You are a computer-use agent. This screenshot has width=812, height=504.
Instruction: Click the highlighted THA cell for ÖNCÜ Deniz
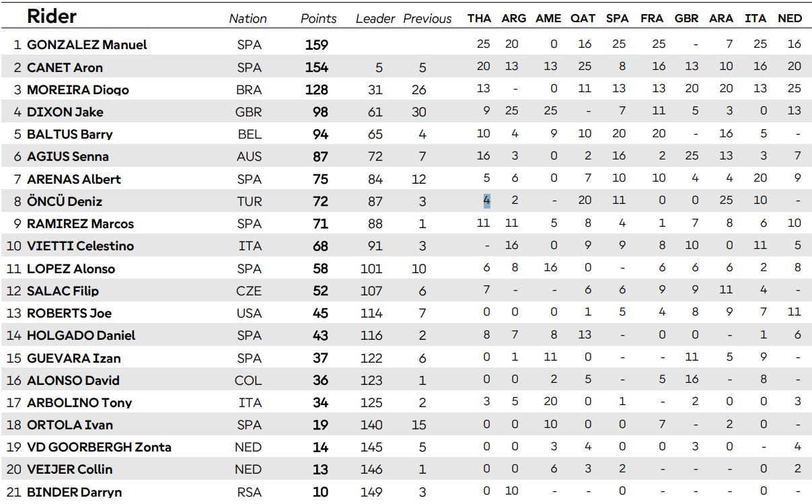point(486,201)
